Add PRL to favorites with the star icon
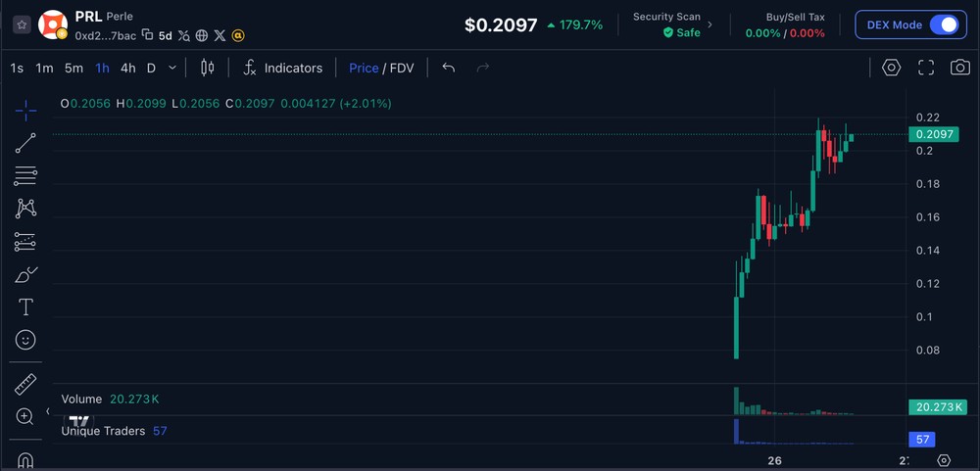This screenshot has height=471, width=980. (x=22, y=25)
